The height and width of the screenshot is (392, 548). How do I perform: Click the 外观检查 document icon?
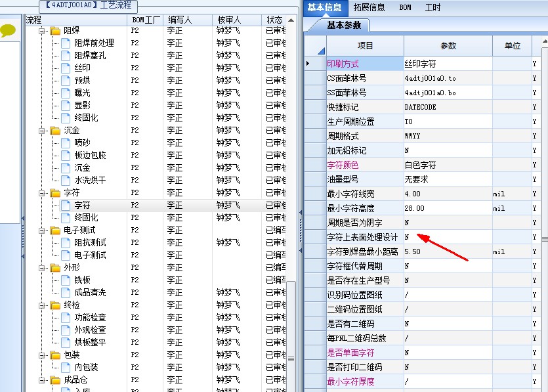click(66, 330)
